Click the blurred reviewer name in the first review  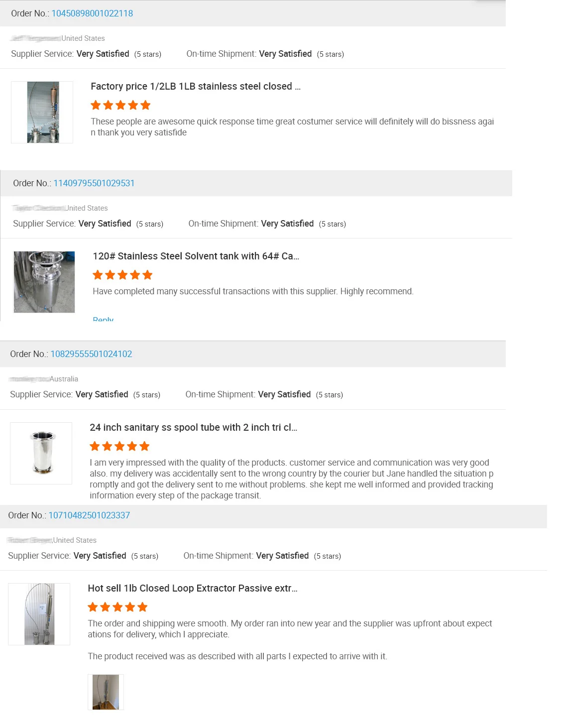tap(35, 38)
